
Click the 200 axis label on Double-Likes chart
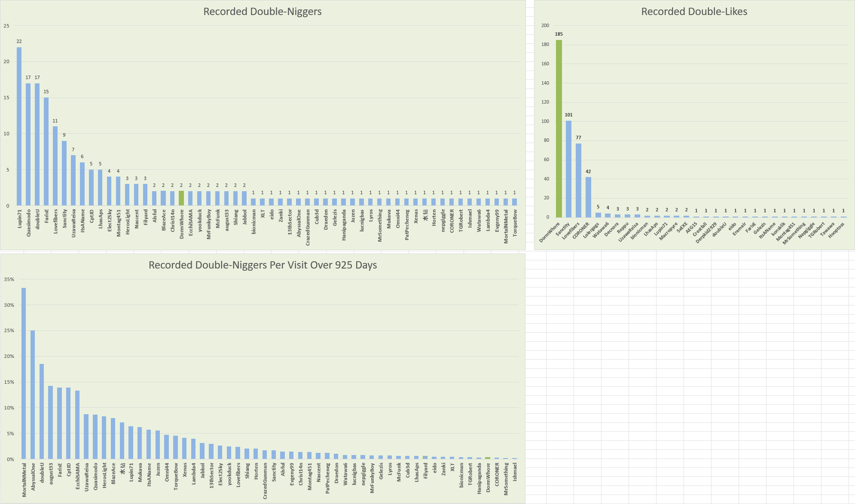[x=545, y=25]
